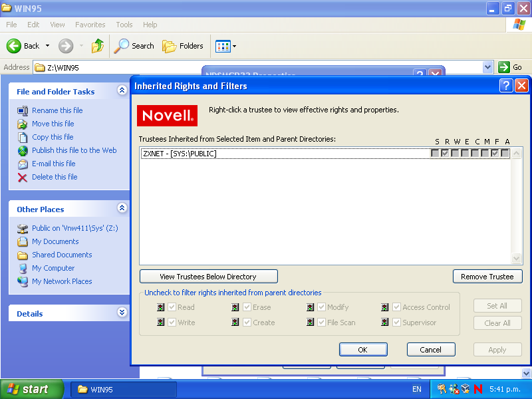Open the Help menu
Screen dimensions: 532x399
coord(150,25)
